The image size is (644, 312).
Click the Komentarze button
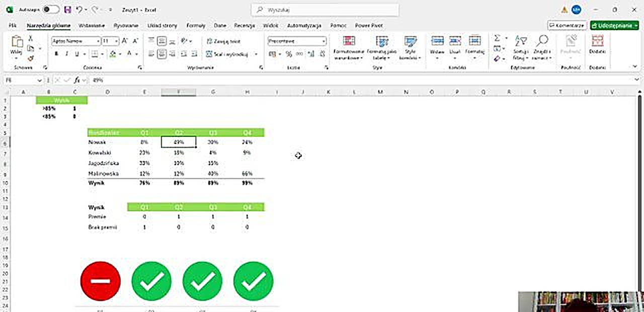click(x=567, y=25)
